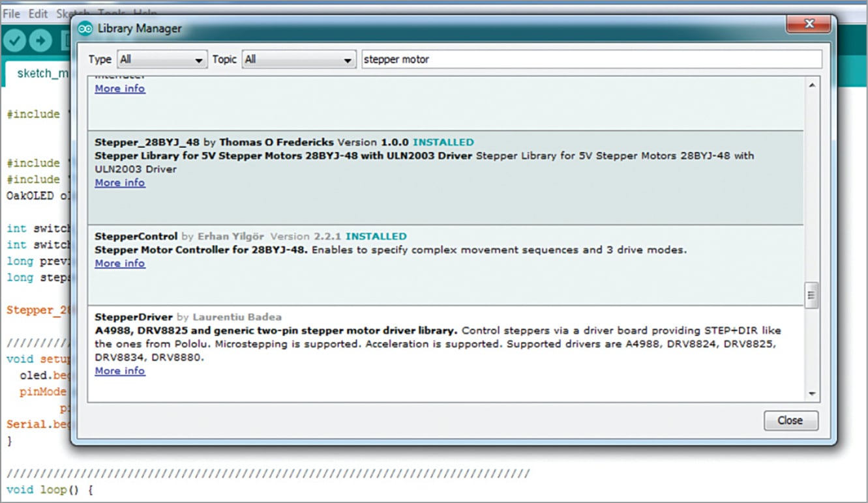Click the scrollbar down arrow in library list
868x503 pixels.
[x=811, y=394]
